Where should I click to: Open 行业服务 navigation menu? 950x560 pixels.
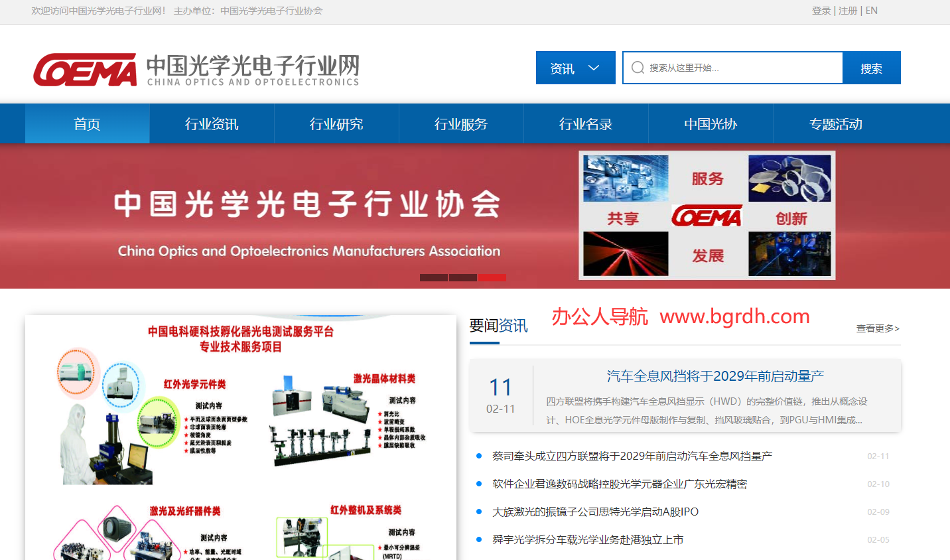click(x=461, y=123)
